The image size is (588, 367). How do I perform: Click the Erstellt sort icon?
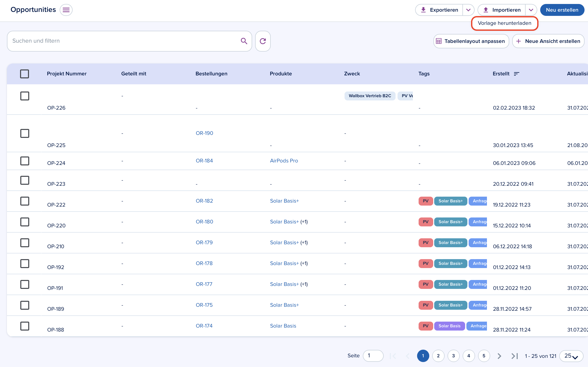[x=516, y=74]
